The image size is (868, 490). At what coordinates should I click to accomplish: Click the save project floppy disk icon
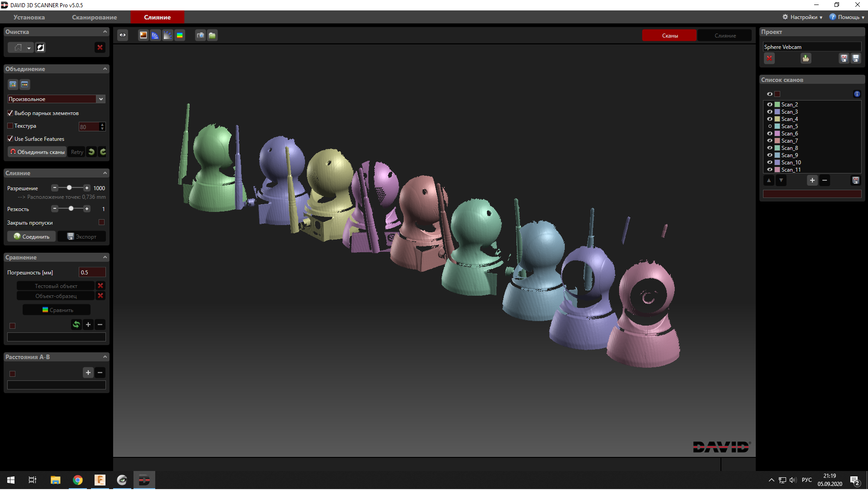click(x=855, y=58)
